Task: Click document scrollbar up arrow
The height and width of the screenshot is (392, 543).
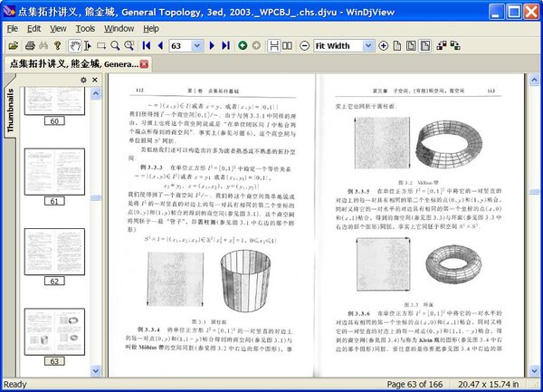Action: [x=534, y=80]
